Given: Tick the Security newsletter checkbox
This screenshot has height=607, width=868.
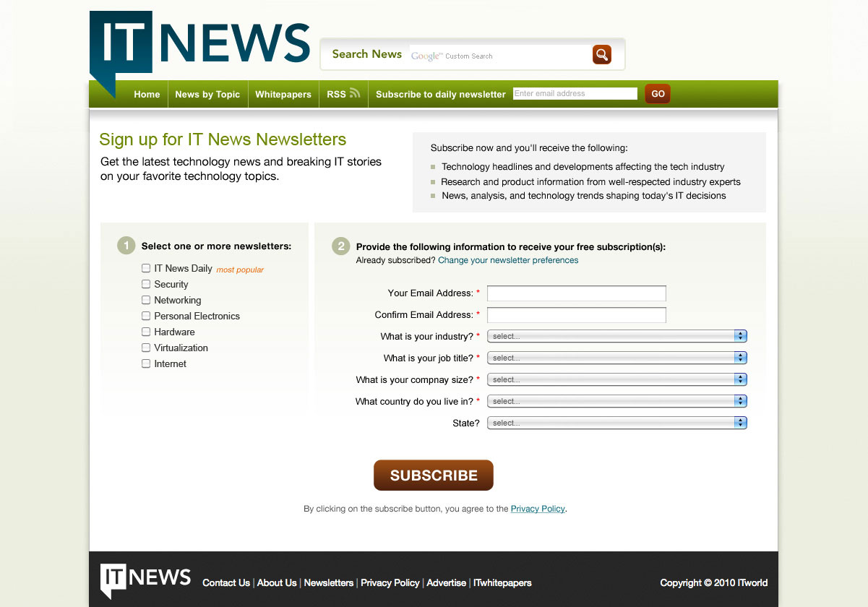Looking at the screenshot, I should pyautogui.click(x=146, y=284).
